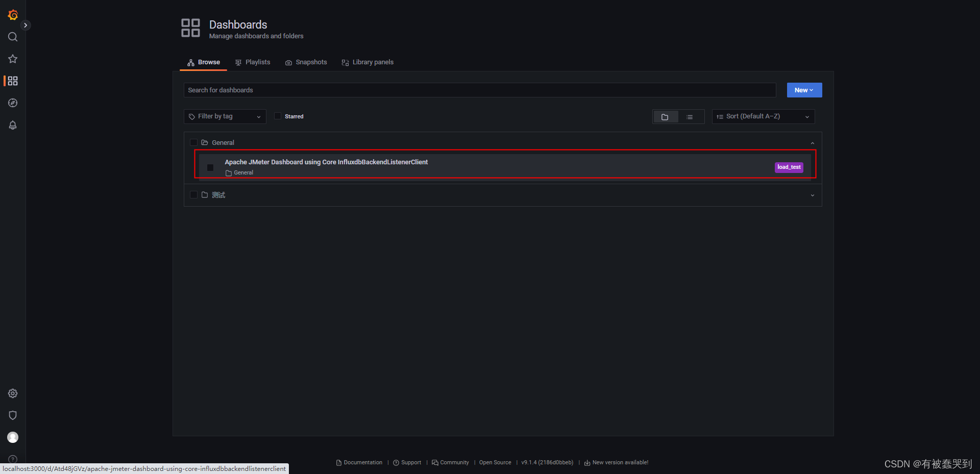Expand the sidebar with arrow toggle

pos(26,25)
